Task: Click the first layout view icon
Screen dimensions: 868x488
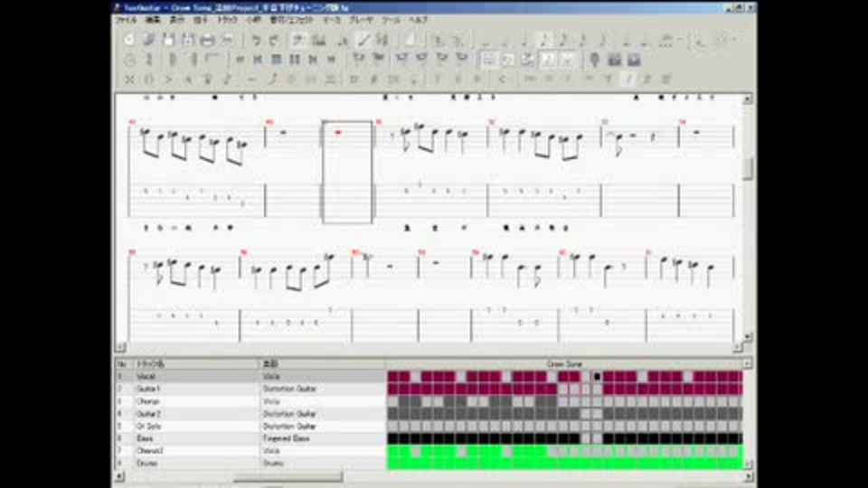Action: click(488, 60)
